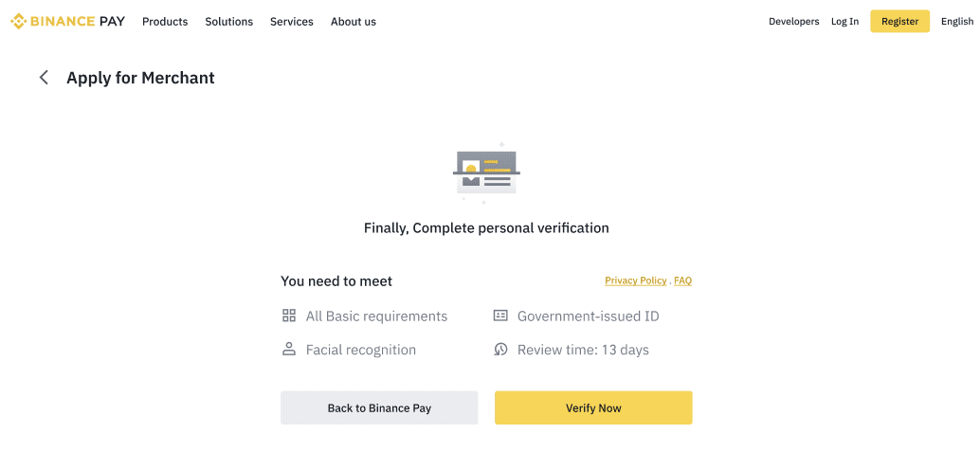
Task: Open the About us menu
Action: tap(354, 21)
